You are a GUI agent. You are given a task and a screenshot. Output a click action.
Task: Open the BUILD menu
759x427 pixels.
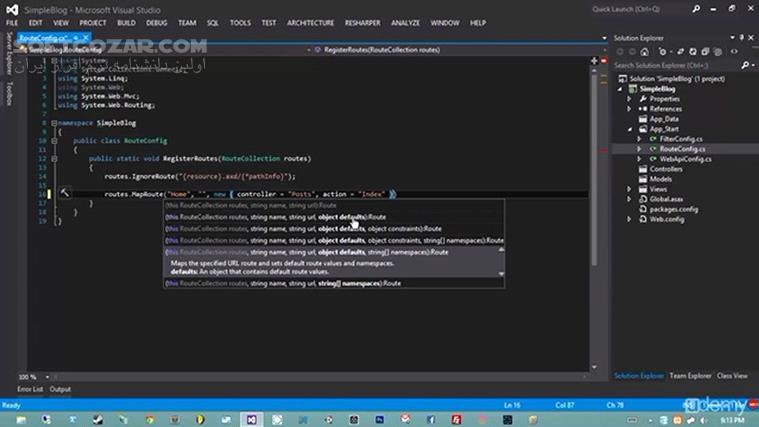[x=126, y=23]
